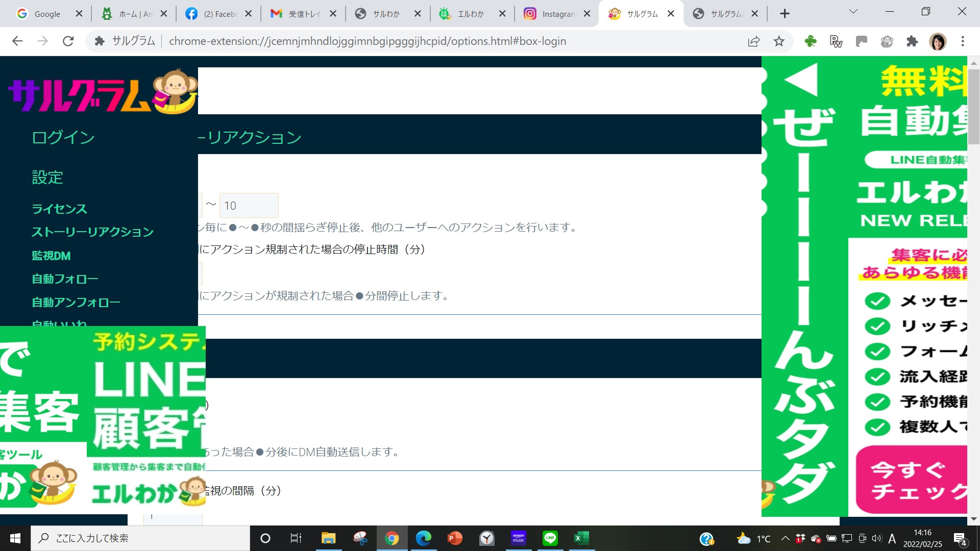Click the blue help question mark tray icon
This screenshot has width=980, height=551.
[707, 539]
